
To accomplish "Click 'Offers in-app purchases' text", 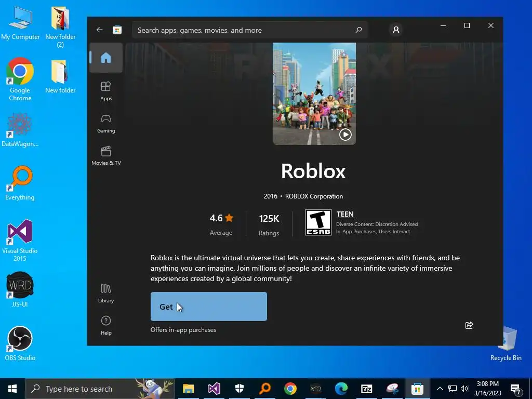I will [x=183, y=330].
